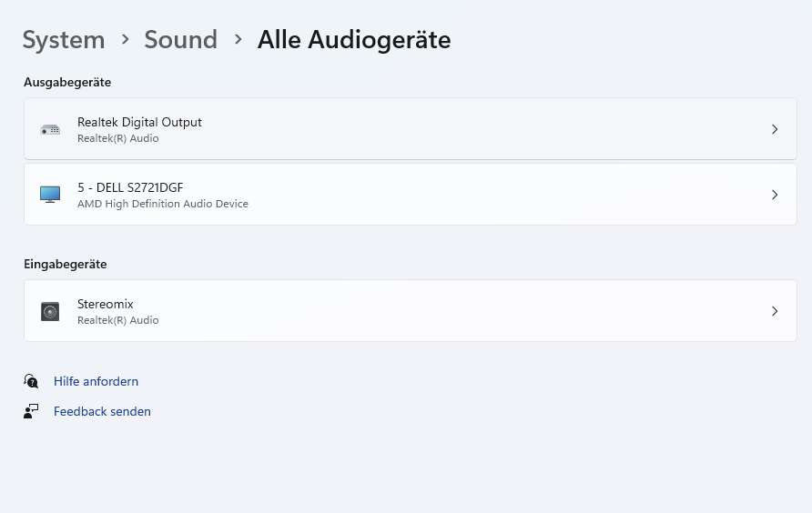The width and height of the screenshot is (812, 513).
Task: Click the Eingabegeräte section heading
Action: click(66, 264)
